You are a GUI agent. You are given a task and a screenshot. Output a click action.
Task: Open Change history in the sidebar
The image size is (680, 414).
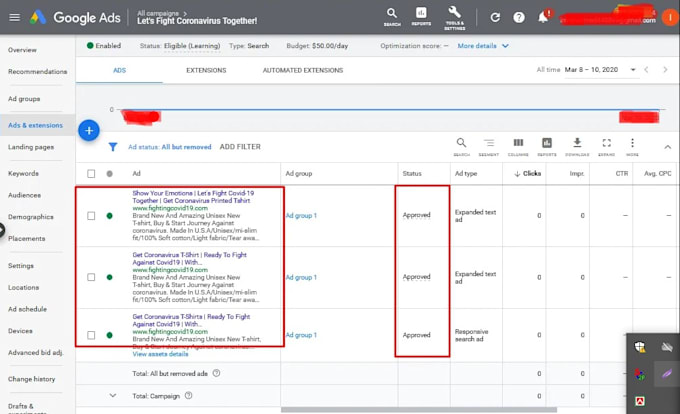click(32, 379)
